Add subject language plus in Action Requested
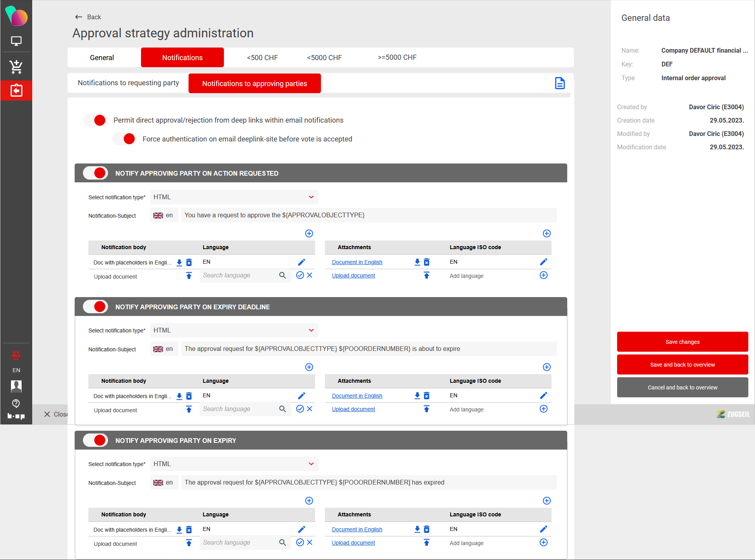This screenshot has width=755, height=560. pos(309,233)
